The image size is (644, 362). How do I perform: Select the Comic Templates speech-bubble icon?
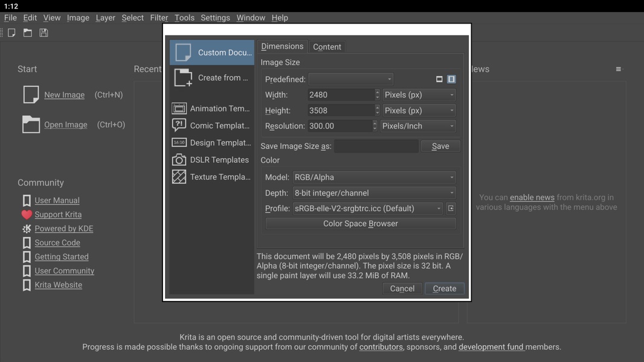tap(179, 125)
